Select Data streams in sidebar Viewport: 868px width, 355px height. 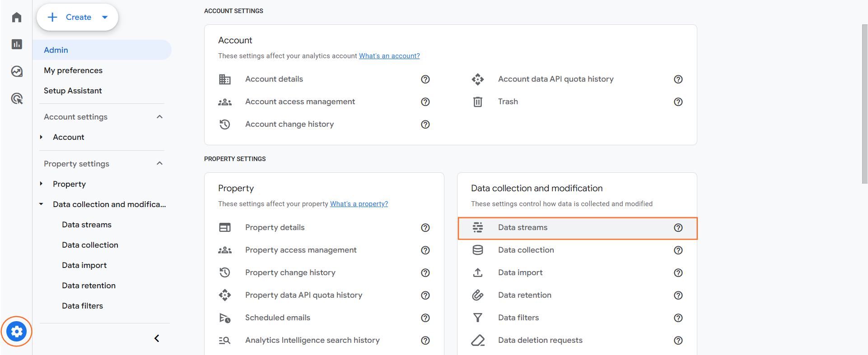click(x=87, y=225)
